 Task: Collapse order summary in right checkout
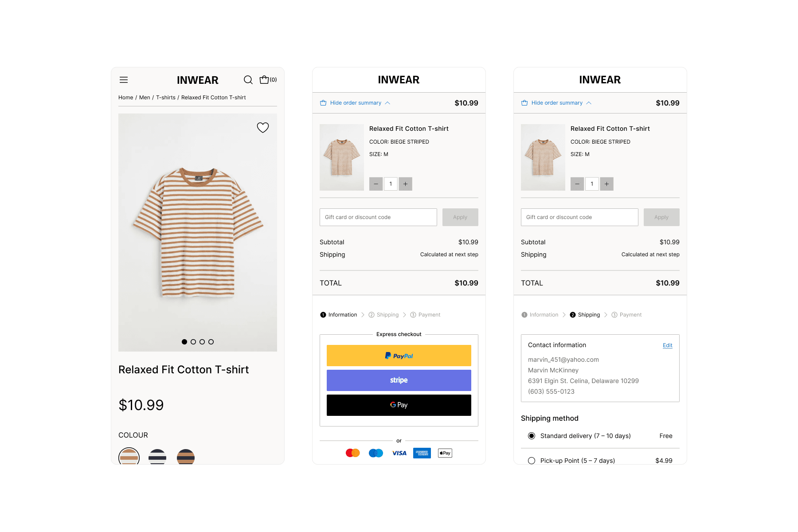coord(556,103)
